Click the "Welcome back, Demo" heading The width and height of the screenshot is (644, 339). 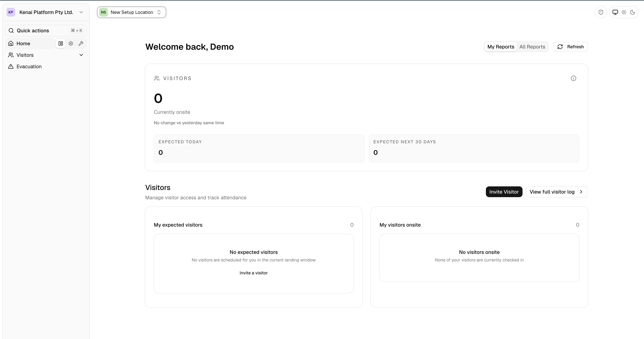pos(190,47)
